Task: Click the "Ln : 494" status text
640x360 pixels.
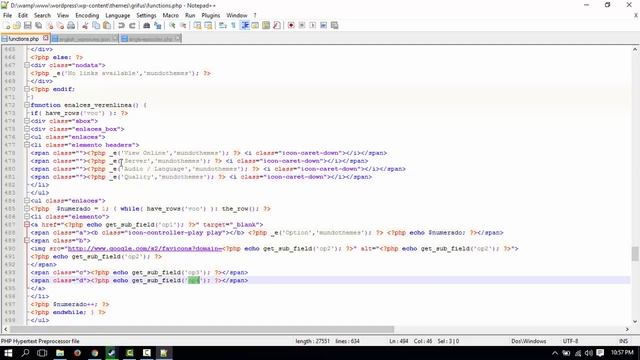Action: click(398, 341)
